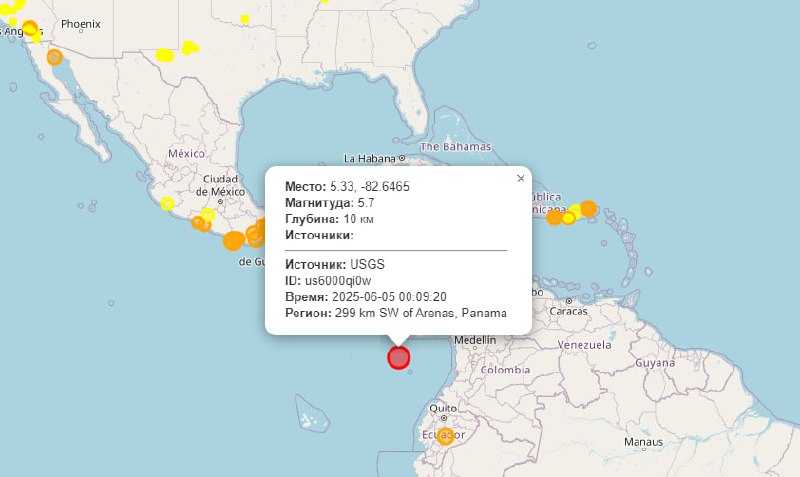Click the Medellín city label

tap(475, 340)
